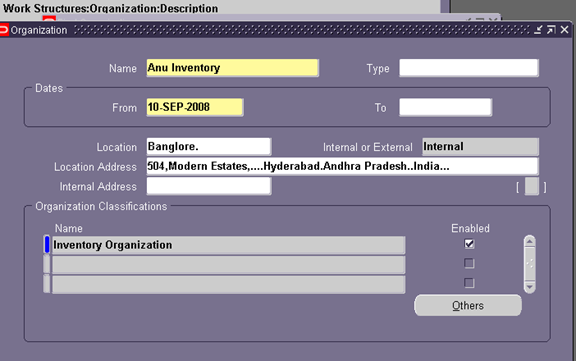Click scroll up arrow in Organization Classifications
Viewport: 576px width, 361px height.
point(529,241)
